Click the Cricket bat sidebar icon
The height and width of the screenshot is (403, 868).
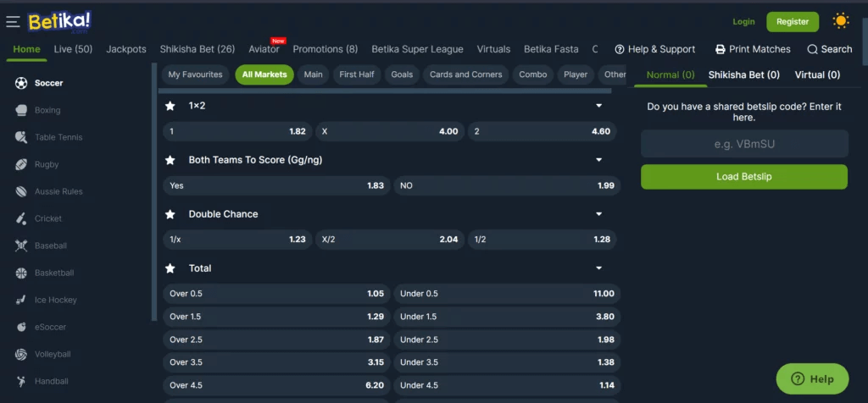click(21, 218)
